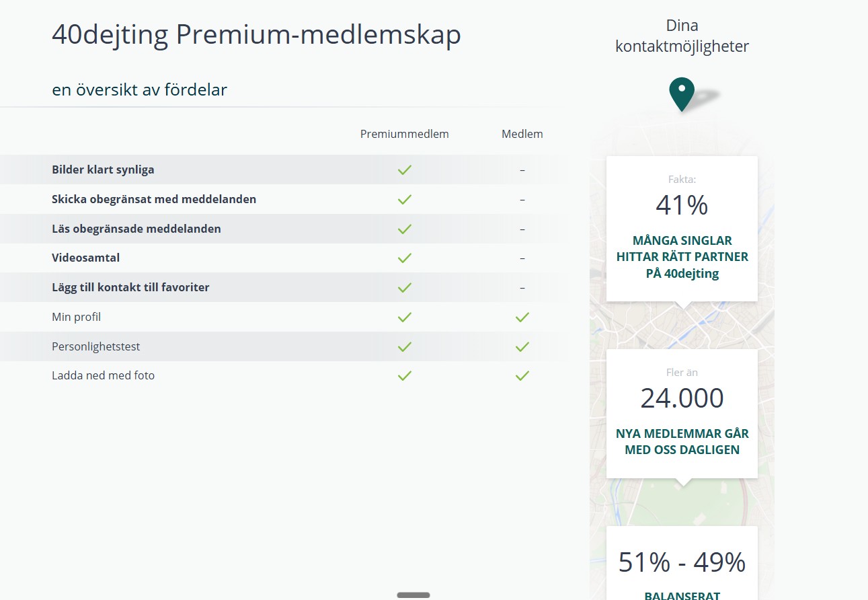Click the 'Min profil' row label
This screenshot has width=868, height=600.
(x=76, y=317)
